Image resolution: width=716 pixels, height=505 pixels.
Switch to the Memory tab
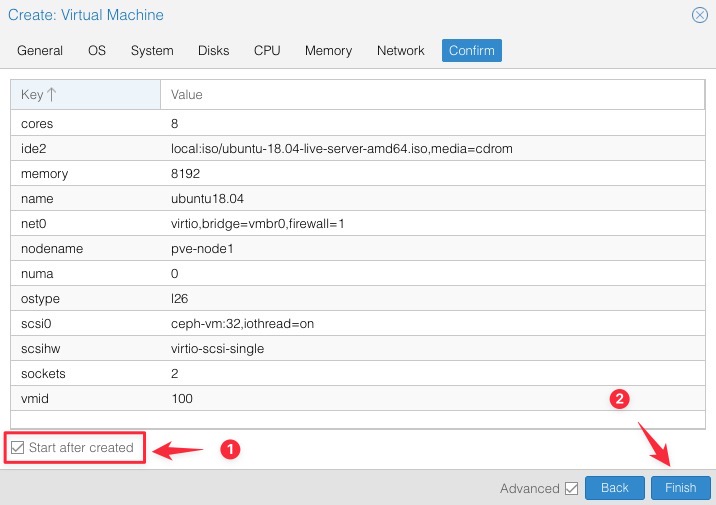coord(328,50)
